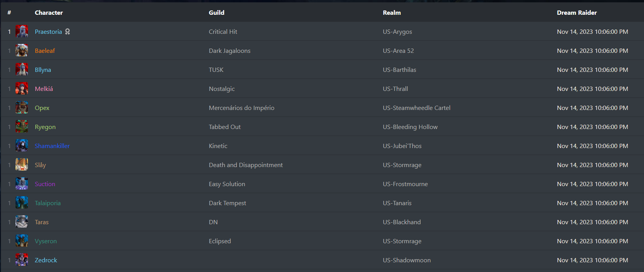The image size is (644, 272).
Task: Sort by the Dream Raider column header
Action: [577, 12]
